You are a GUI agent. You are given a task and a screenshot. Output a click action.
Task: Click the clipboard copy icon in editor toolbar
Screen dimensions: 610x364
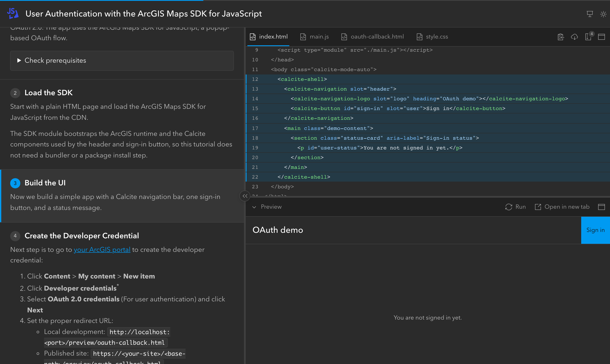pyautogui.click(x=561, y=37)
